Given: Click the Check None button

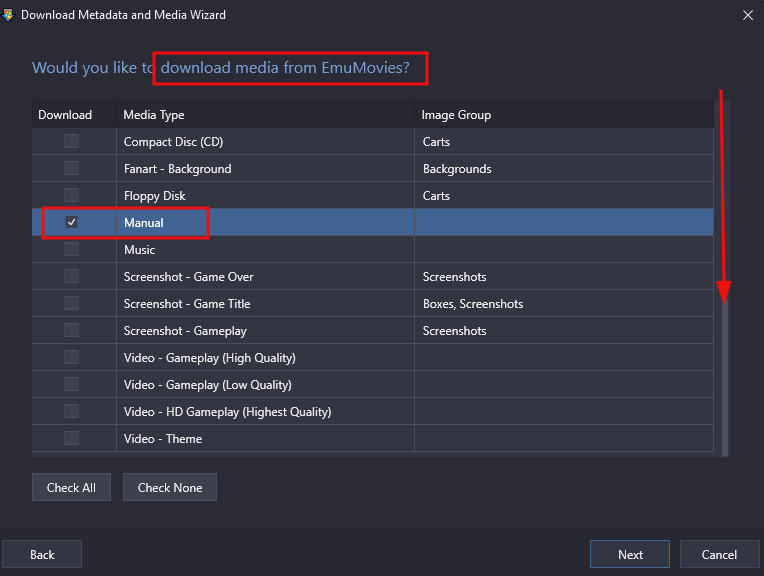Looking at the screenshot, I should point(170,487).
